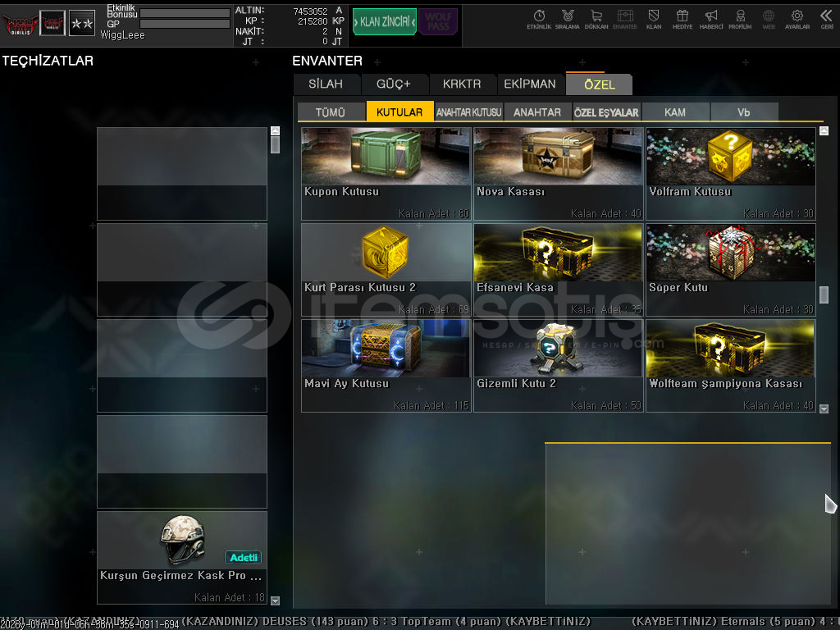The height and width of the screenshot is (630, 840).
Task: Open the Web globe icon
Action: pyautogui.click(x=768, y=20)
